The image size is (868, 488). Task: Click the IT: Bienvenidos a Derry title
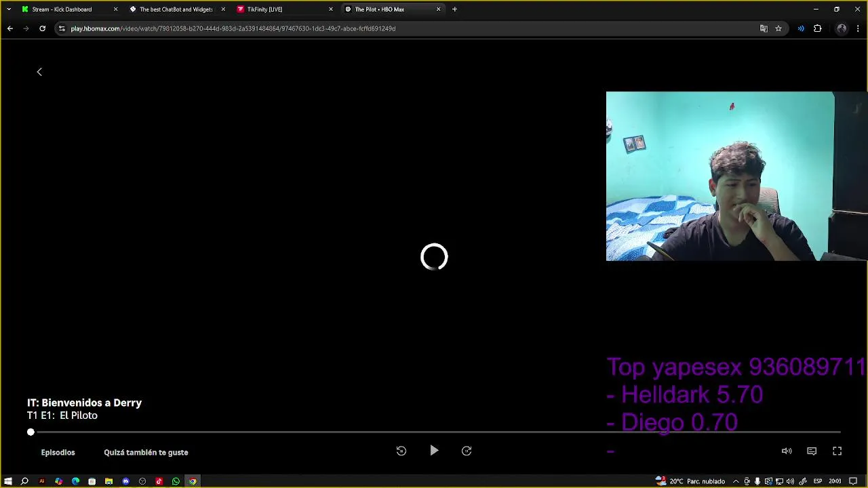pos(84,403)
